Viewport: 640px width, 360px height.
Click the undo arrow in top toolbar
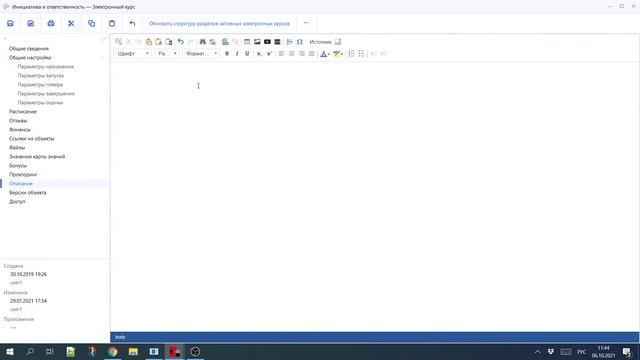132,24
